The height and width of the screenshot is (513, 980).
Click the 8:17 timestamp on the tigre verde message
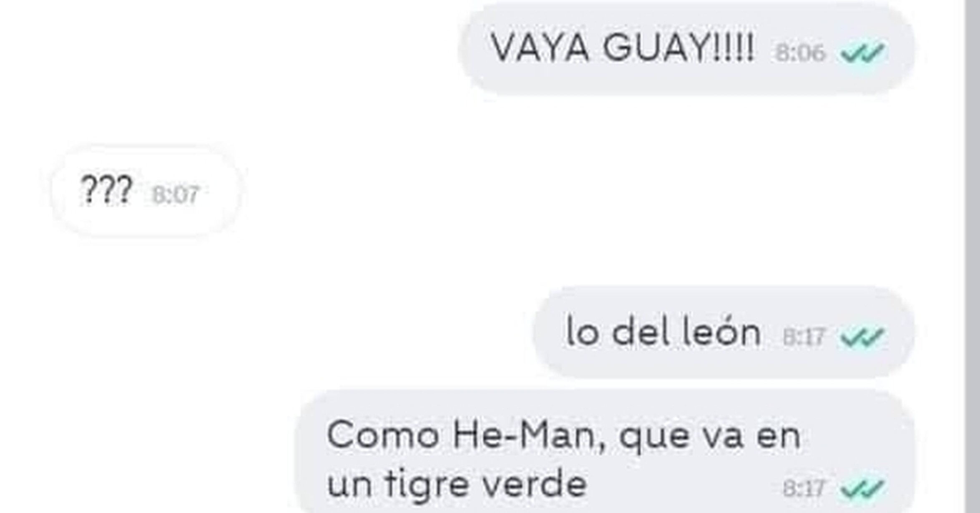click(804, 488)
